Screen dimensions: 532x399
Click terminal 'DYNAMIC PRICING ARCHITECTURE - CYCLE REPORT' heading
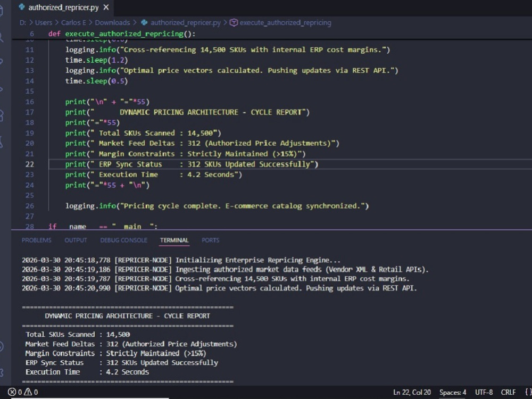click(x=127, y=316)
